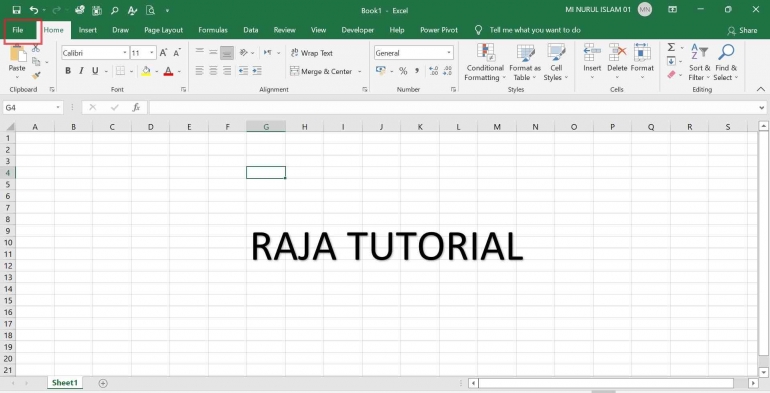Toggle Italic formatting
Screen dimensions: 770x393
click(x=82, y=71)
